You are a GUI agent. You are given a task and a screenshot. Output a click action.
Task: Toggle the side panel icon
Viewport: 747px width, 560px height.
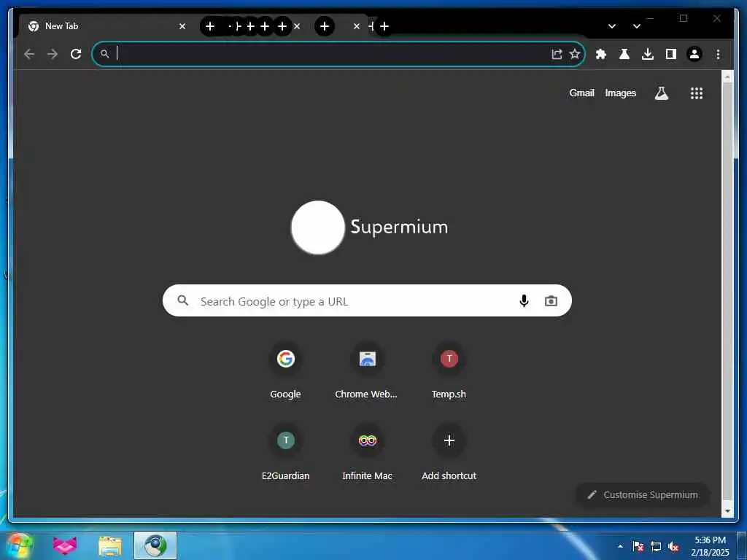tap(671, 54)
